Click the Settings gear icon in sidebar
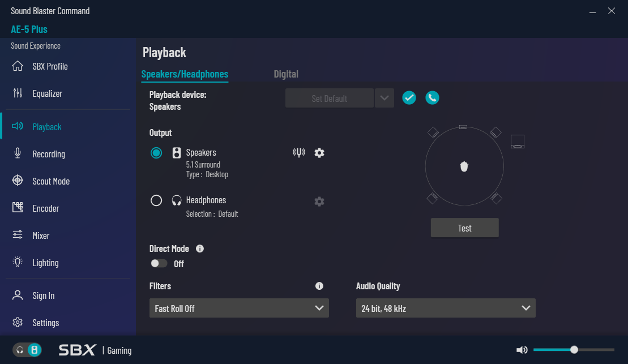628x364 pixels. click(x=18, y=322)
